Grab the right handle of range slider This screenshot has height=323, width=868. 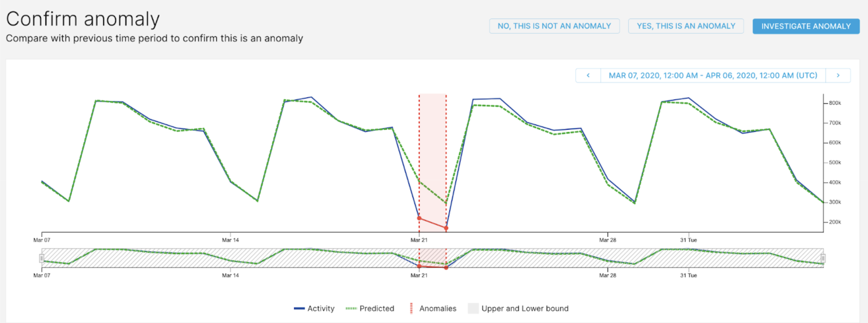(823, 258)
